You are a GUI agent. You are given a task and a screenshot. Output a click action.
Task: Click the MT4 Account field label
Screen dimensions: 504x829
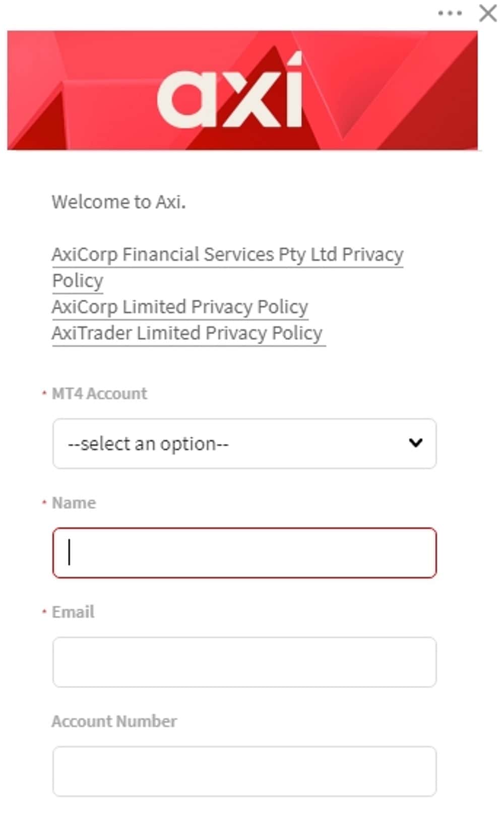100,394
